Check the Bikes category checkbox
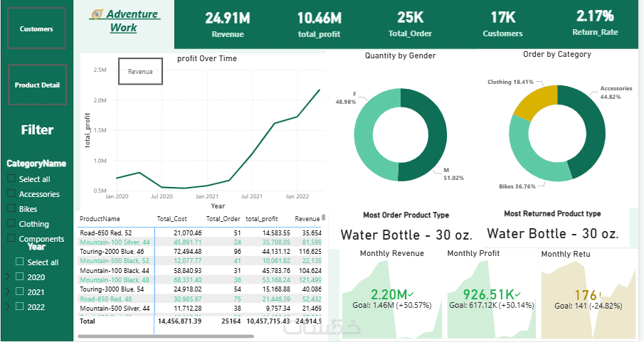This screenshot has height=342, width=644. 11,208
